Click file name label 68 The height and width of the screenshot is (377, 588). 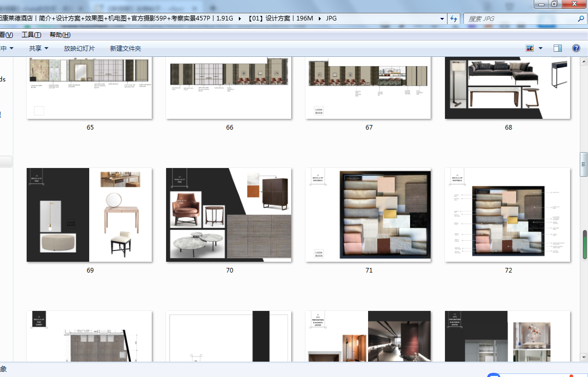click(x=509, y=128)
